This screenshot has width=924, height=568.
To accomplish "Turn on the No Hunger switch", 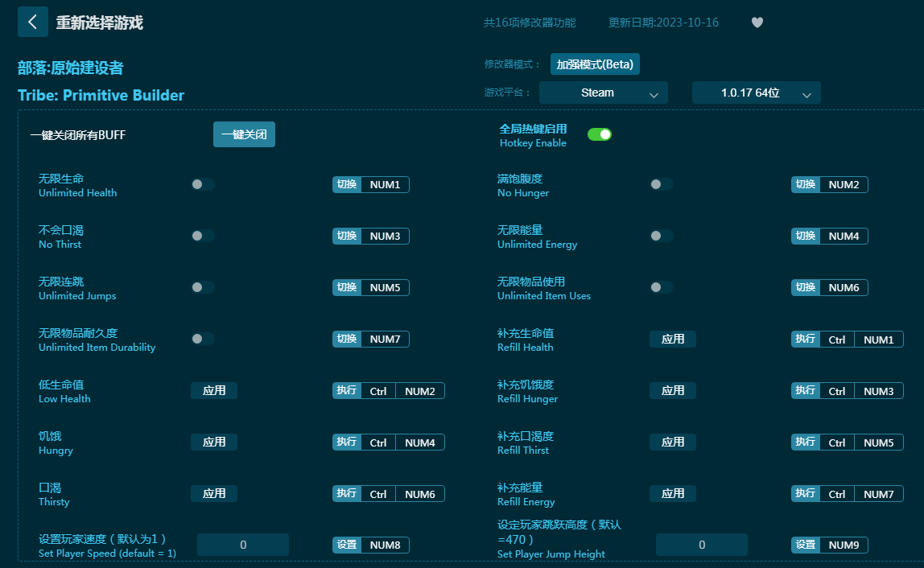I will (x=662, y=184).
